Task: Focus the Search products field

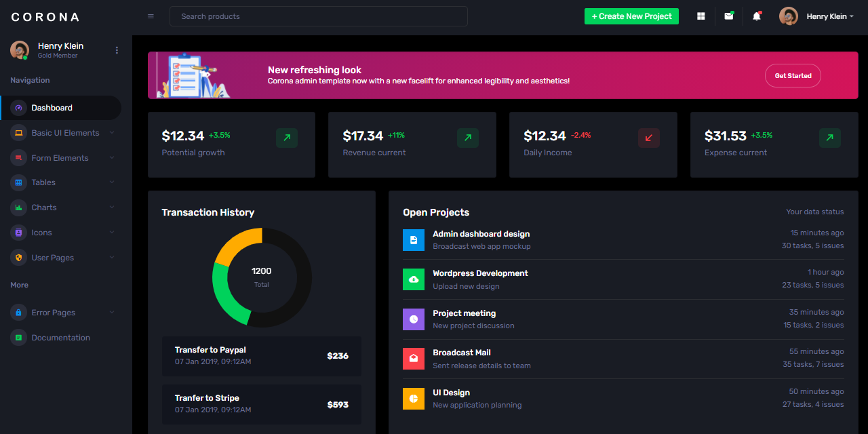Action: click(319, 16)
